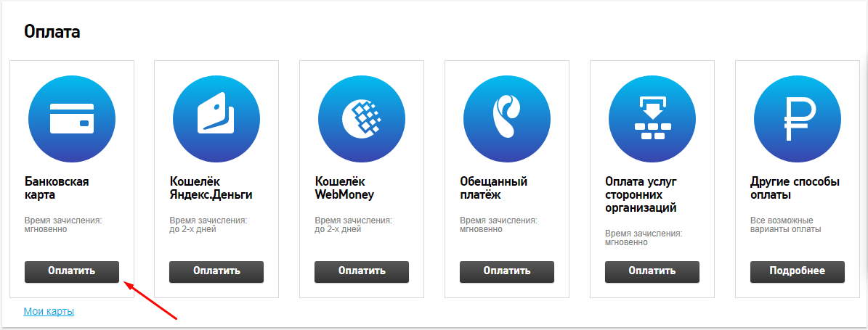This screenshot has width=868, height=330.
Task: Open the Подробнее button for other methods
Action: pyautogui.click(x=798, y=271)
